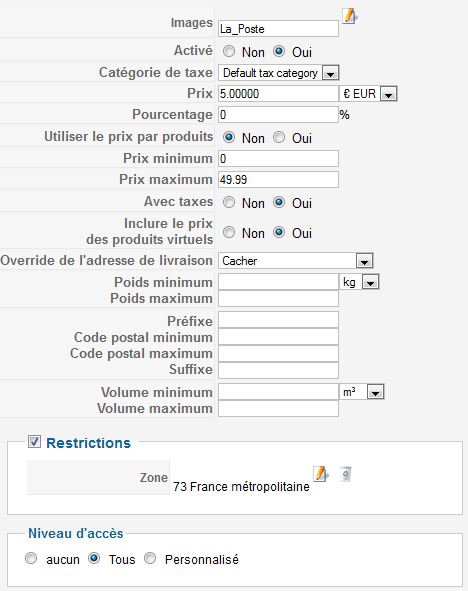Click the edit icon next to Images field
This screenshot has height=591, width=468.
click(350, 17)
